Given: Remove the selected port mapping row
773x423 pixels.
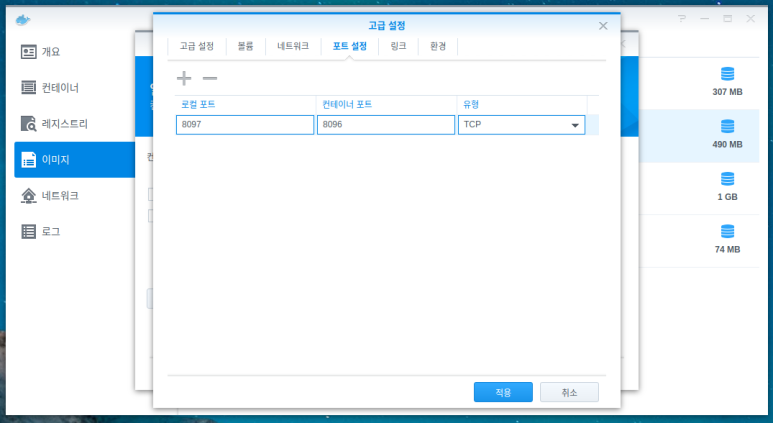Looking at the screenshot, I should point(210,78).
